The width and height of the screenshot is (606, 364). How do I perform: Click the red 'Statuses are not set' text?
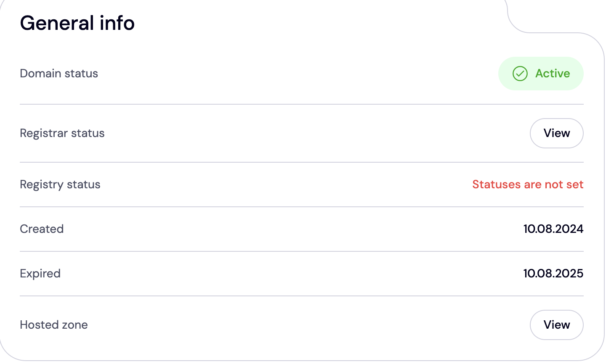click(527, 185)
